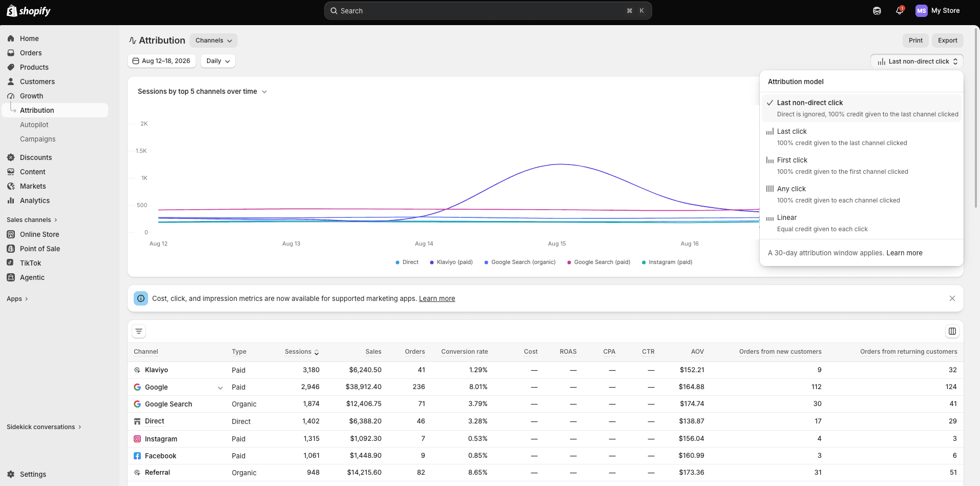Open the Last non-direct click model selector

click(x=917, y=62)
